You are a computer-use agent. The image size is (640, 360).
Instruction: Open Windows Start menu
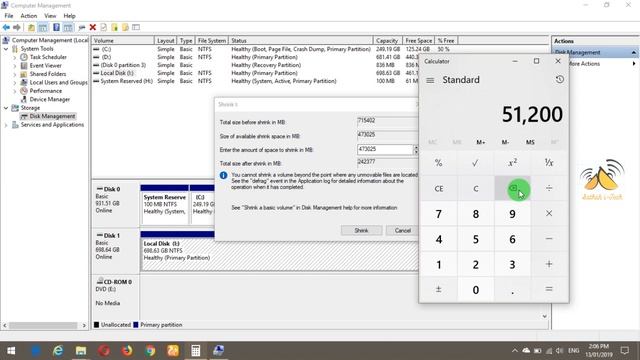point(11,351)
